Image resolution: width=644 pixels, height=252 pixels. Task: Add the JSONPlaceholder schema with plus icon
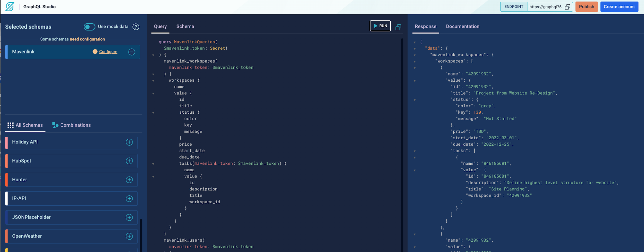129,217
